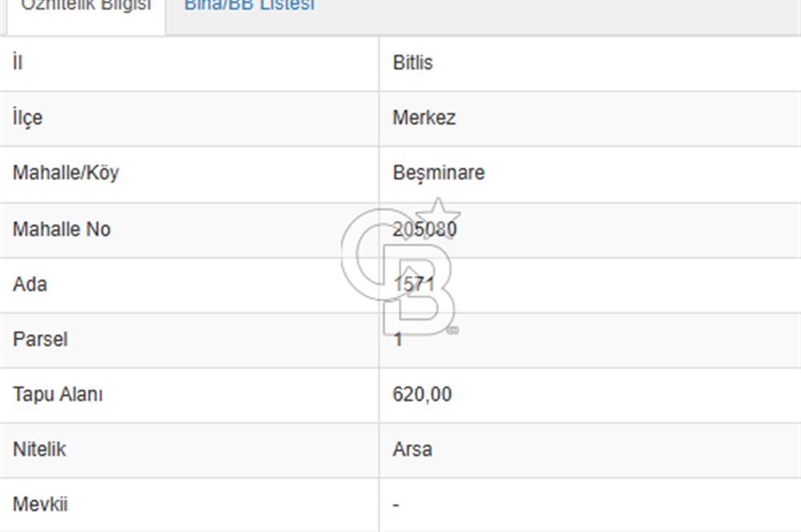Click the Beşminare neighborhood value
The image size is (801, 532).
438,173
